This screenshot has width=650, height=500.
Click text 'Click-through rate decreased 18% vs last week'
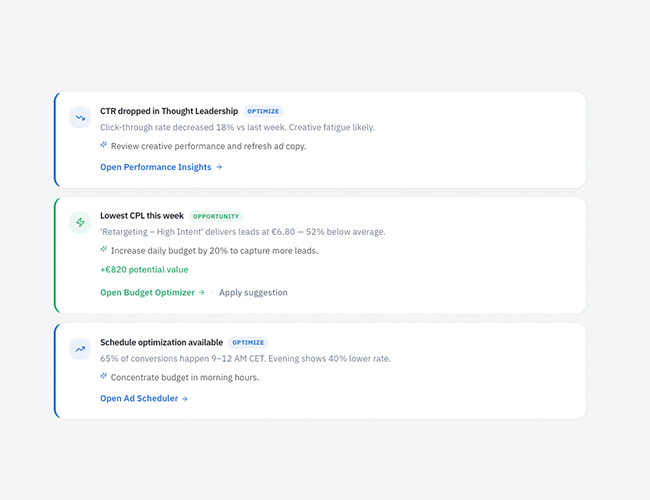click(193, 127)
